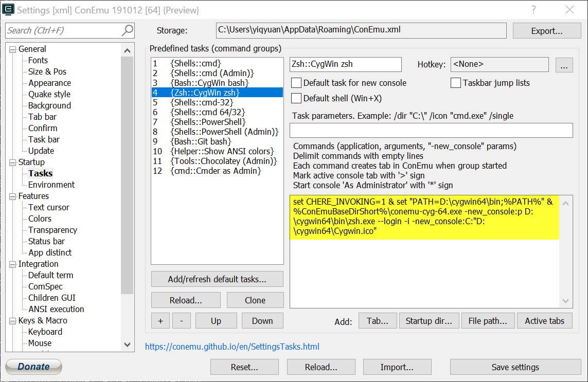Image resolution: width=588 pixels, height=382 pixels.
Task: Open the SettingsTasks.html documentation link
Action: coord(232,347)
